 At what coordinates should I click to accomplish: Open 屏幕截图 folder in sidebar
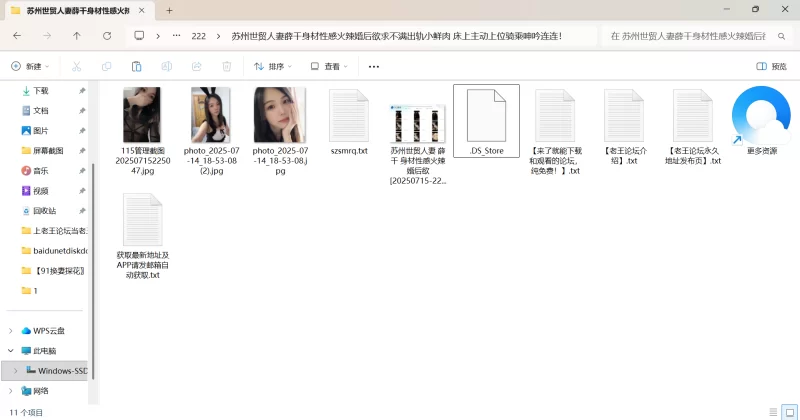[x=48, y=151]
